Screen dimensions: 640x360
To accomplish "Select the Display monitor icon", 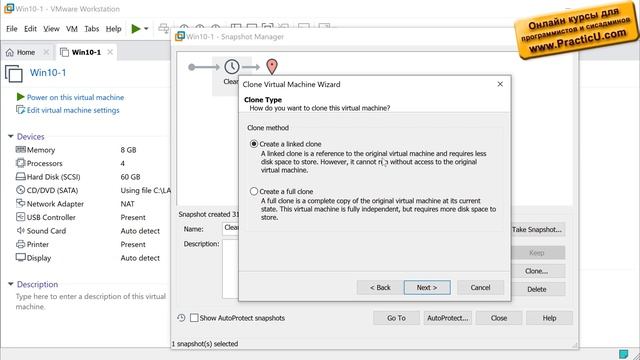I will tap(20, 257).
